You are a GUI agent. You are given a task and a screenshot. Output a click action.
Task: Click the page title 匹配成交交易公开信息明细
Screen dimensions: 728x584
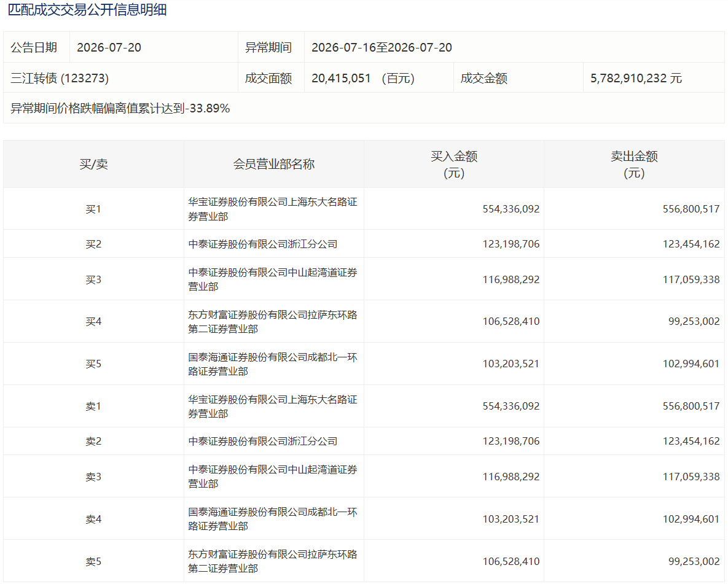(x=87, y=9)
